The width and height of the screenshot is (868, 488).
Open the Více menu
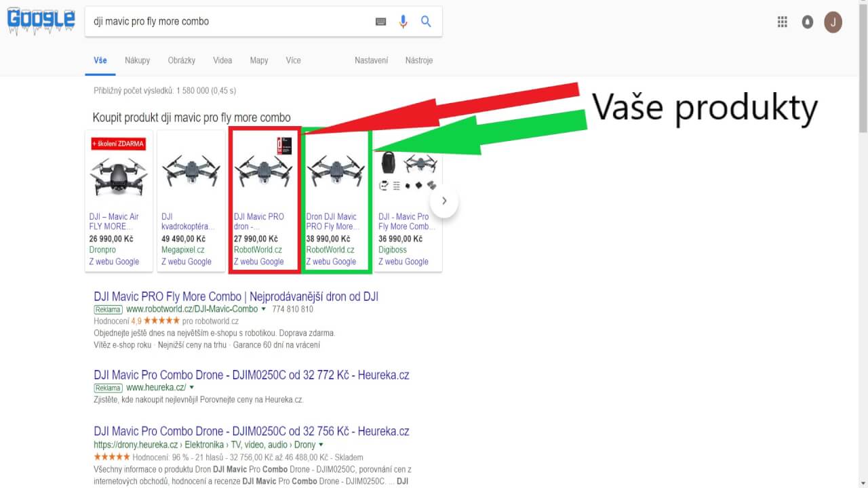pos(293,60)
